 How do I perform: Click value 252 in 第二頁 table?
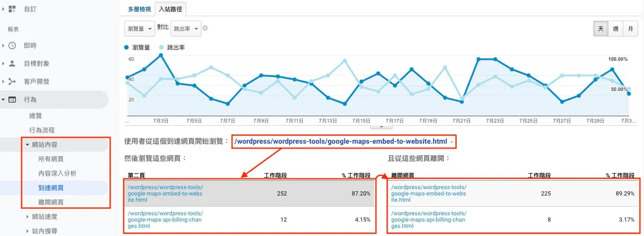[x=282, y=194]
